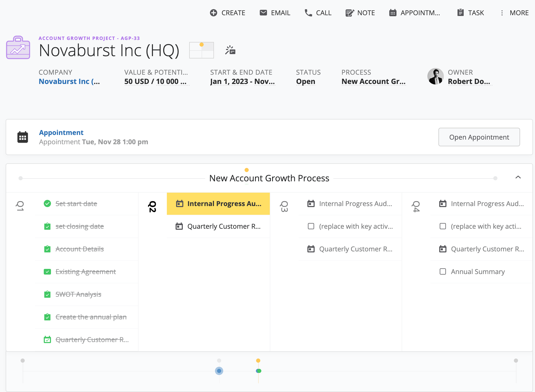Collapse the New Account Growth Process panel
The height and width of the screenshot is (392, 535).
[x=518, y=177]
